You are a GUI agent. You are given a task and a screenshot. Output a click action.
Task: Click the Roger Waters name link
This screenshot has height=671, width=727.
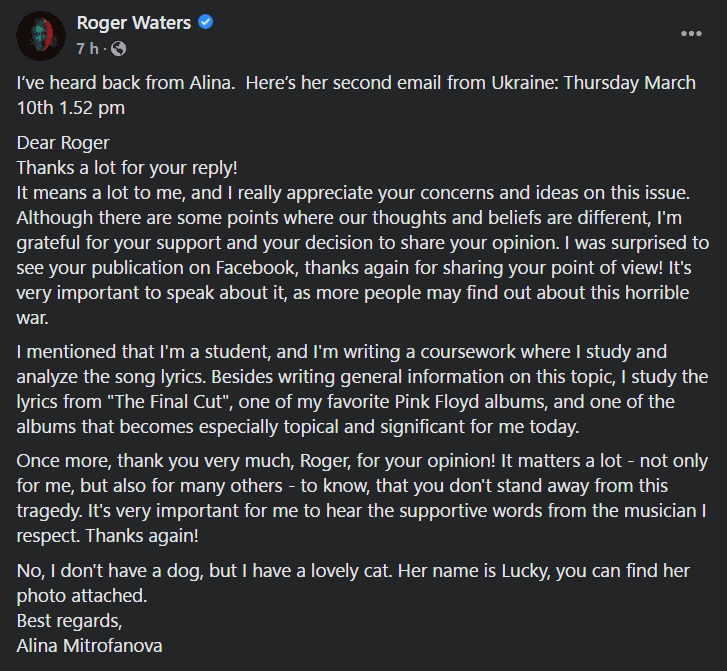point(134,23)
